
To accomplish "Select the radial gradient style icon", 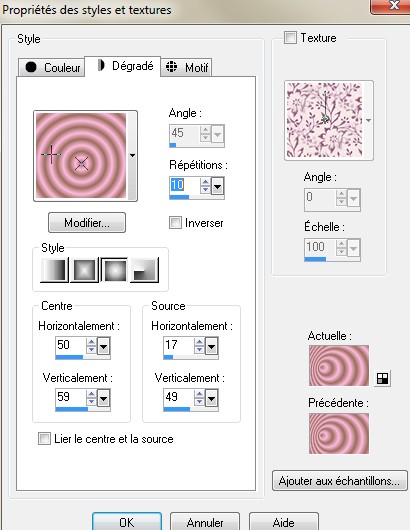I will (x=145, y=270).
